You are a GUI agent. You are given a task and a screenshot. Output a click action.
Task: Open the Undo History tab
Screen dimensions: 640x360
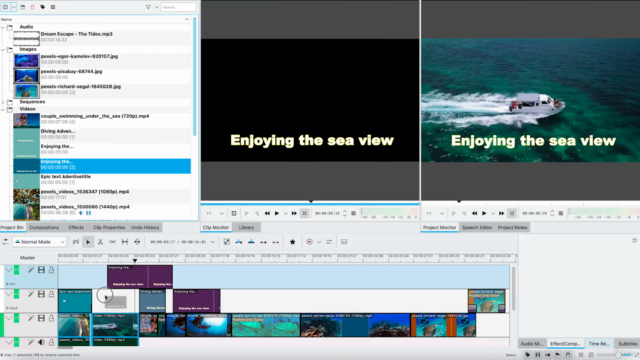(145, 227)
